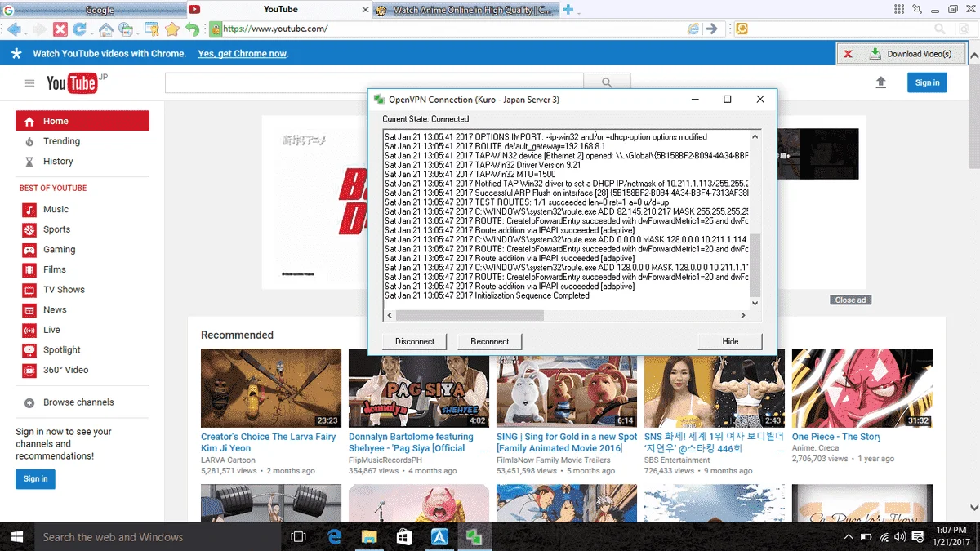
Task: Click the padlock icon beside the URL
Action: click(x=216, y=29)
